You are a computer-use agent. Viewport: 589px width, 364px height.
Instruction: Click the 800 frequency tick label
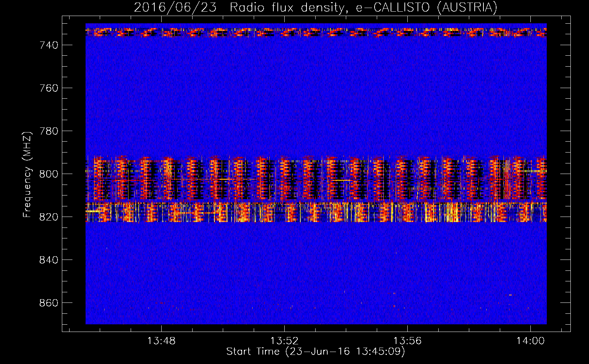pos(49,174)
